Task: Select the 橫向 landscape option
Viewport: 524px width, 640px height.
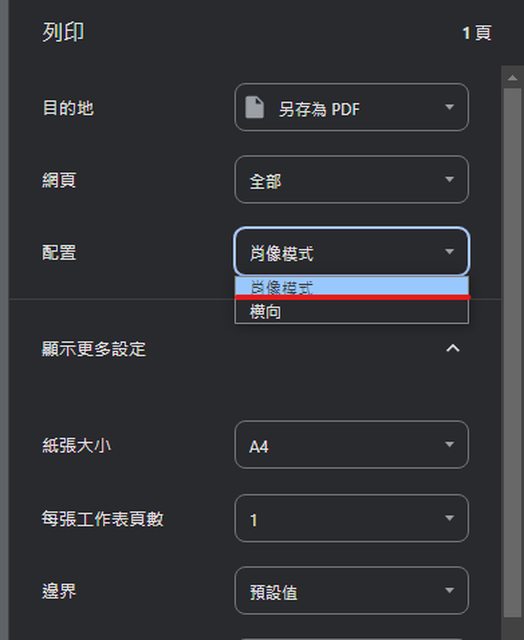Action: (351, 312)
